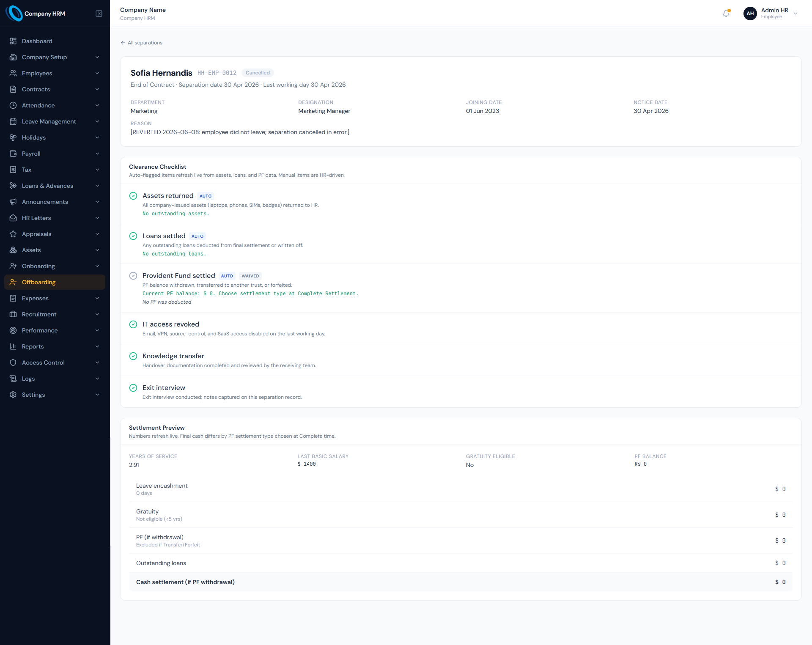The height and width of the screenshot is (645, 812).
Task: Click employee ID HH-EMP-0012
Action: point(217,73)
